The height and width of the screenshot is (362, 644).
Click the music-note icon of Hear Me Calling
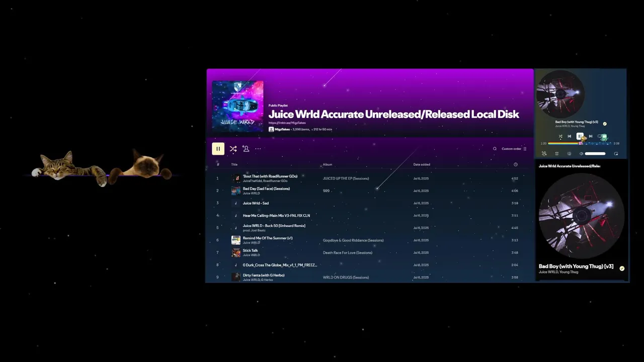pos(235,215)
